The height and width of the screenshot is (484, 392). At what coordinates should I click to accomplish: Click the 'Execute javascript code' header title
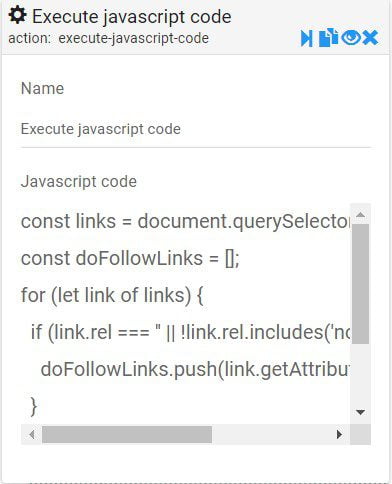tap(132, 17)
